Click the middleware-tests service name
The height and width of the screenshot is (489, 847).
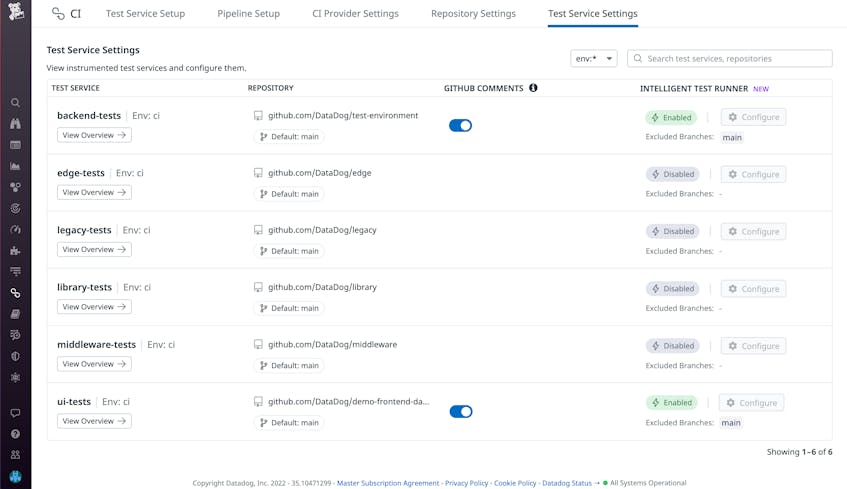point(96,345)
